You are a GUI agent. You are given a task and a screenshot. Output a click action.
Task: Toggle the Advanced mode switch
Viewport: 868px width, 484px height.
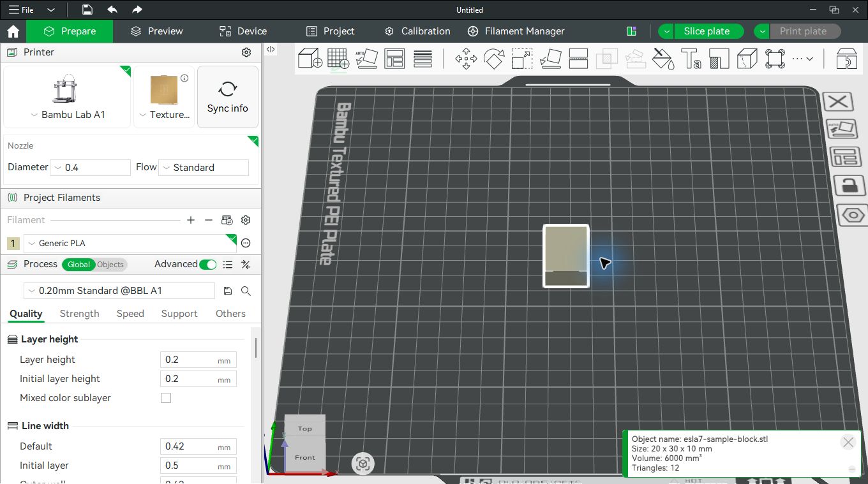[208, 265]
